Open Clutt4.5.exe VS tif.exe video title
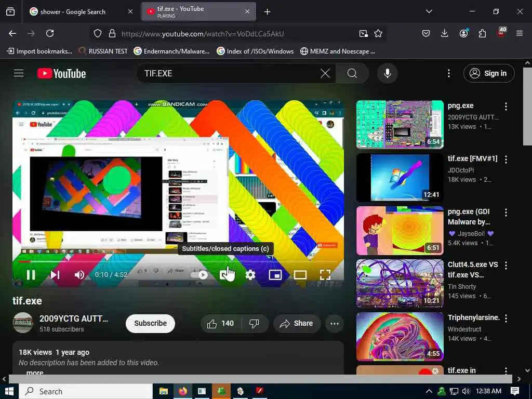 coord(473,270)
